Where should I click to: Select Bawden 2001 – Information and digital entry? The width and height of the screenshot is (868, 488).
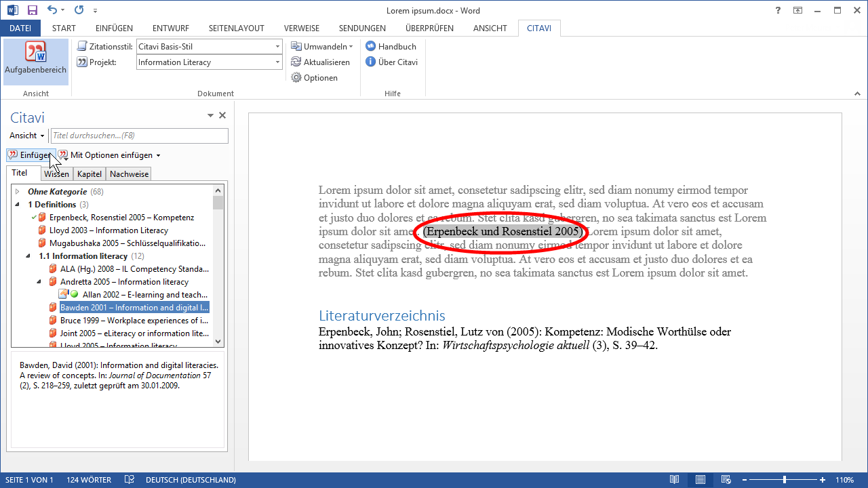point(134,308)
